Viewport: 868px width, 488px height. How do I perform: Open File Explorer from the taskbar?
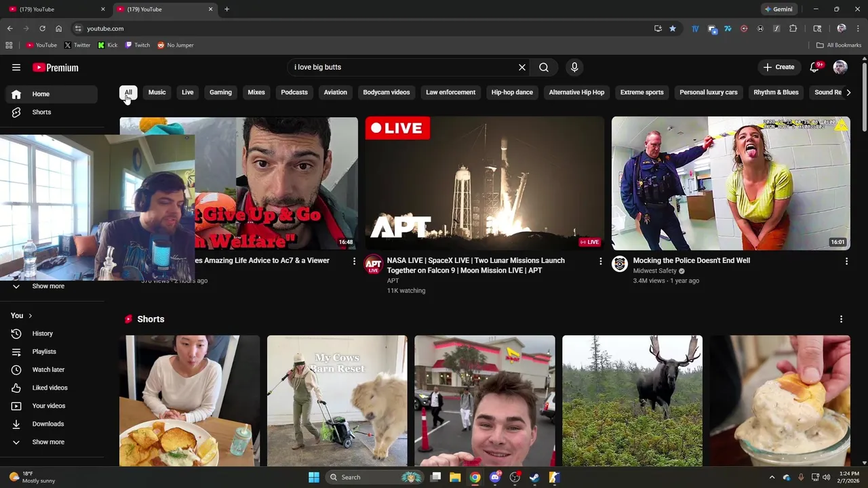coord(455,477)
